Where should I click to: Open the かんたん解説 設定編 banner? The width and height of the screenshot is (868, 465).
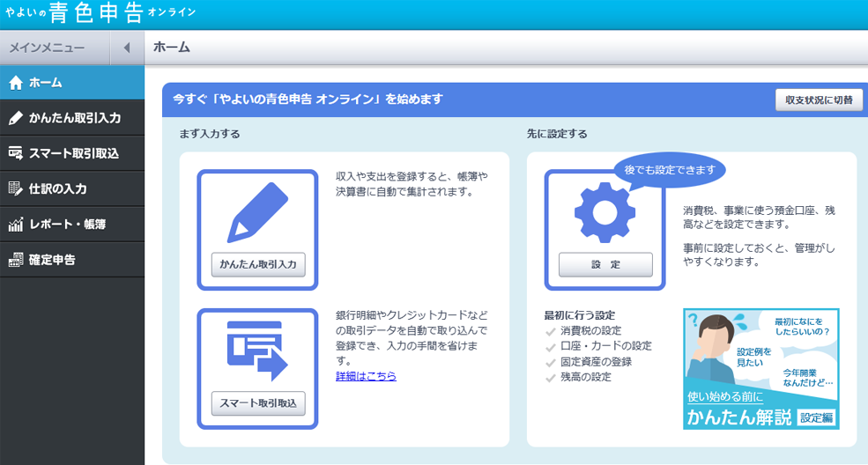761,369
